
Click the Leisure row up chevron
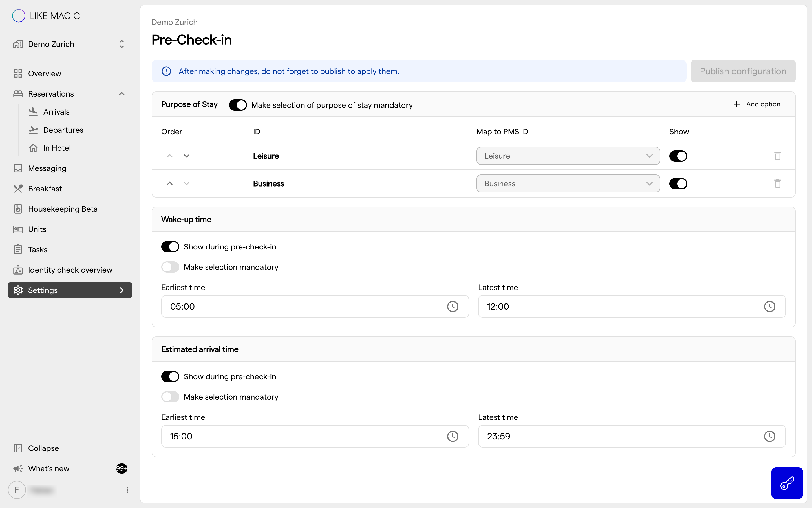point(170,156)
